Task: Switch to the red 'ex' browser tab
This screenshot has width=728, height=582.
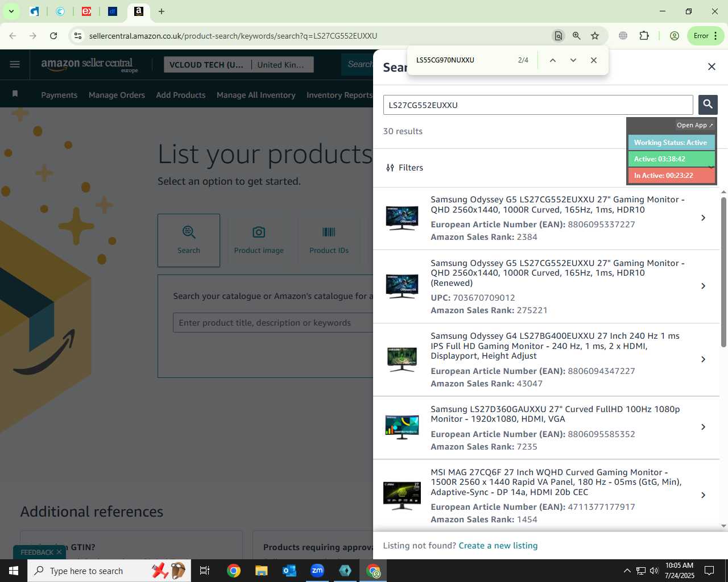Action: (x=86, y=11)
